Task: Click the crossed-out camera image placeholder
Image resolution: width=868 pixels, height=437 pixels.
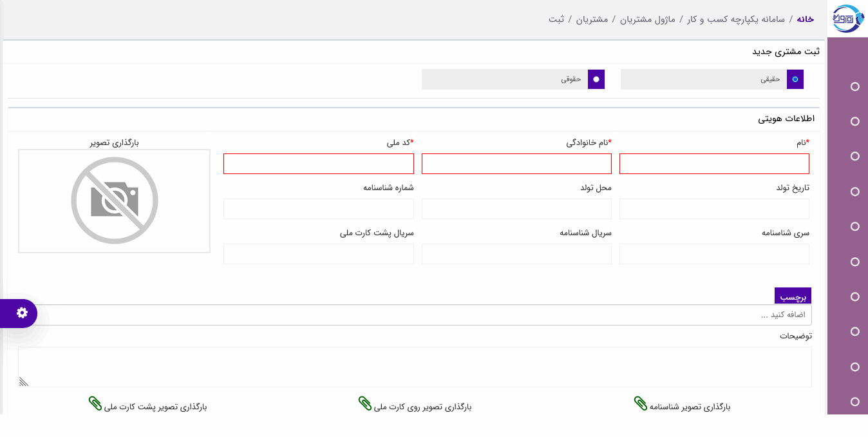Action: click(114, 200)
